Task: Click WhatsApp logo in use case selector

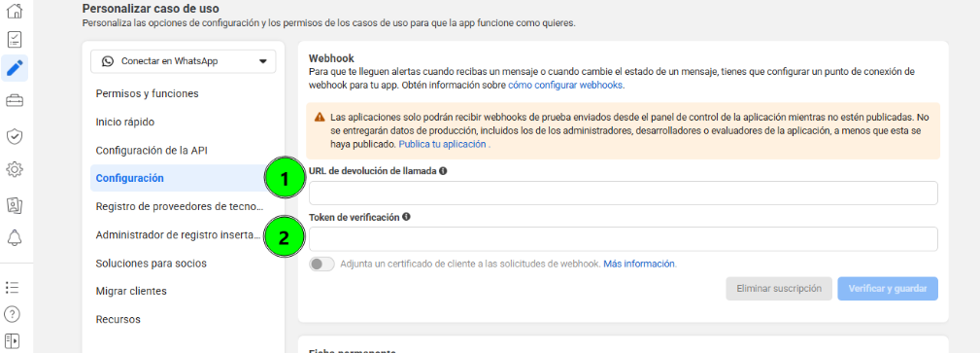Action: (108, 61)
